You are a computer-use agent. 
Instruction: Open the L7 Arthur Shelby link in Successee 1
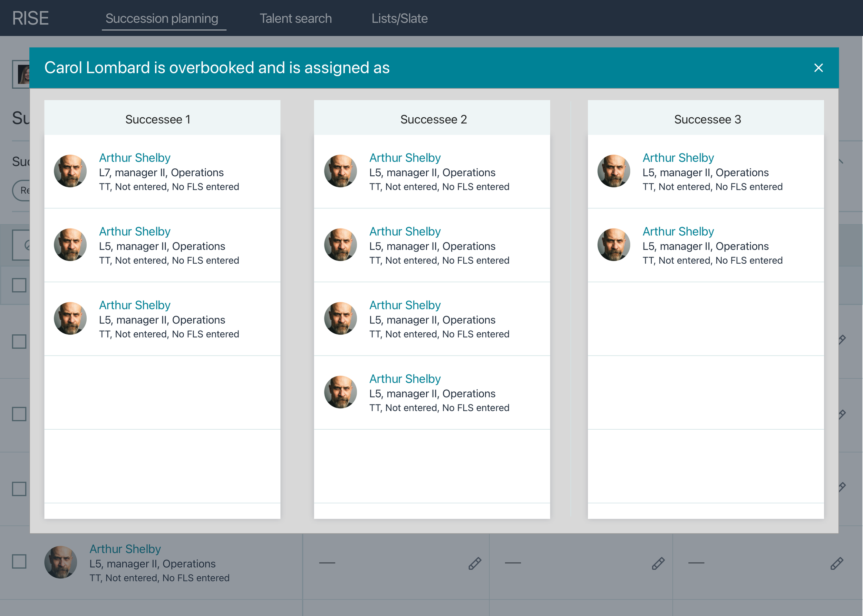(x=135, y=157)
